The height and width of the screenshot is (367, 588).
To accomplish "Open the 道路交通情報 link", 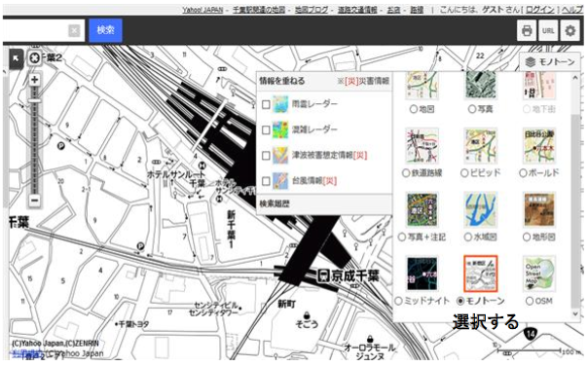I will point(357,10).
